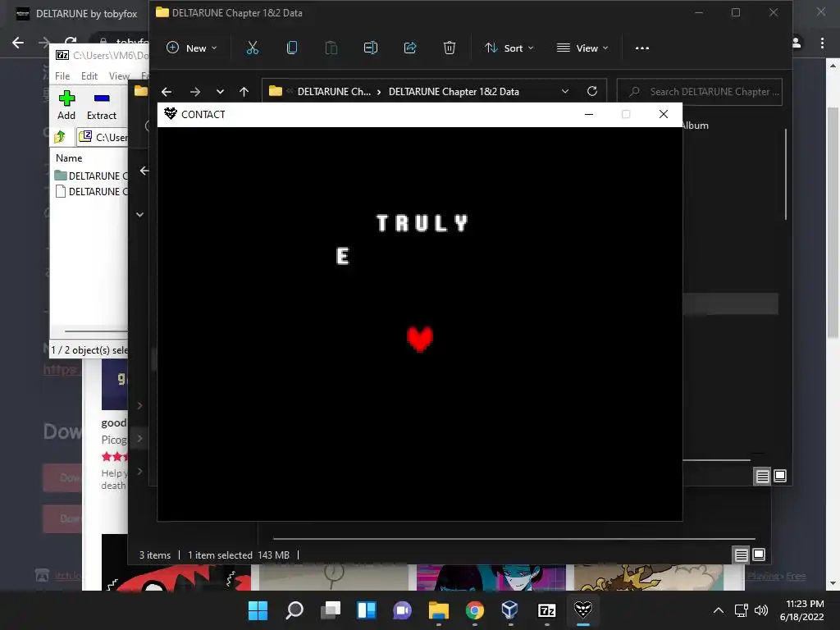
Task: Open the Edit menu in 7-Zip
Action: [89, 76]
